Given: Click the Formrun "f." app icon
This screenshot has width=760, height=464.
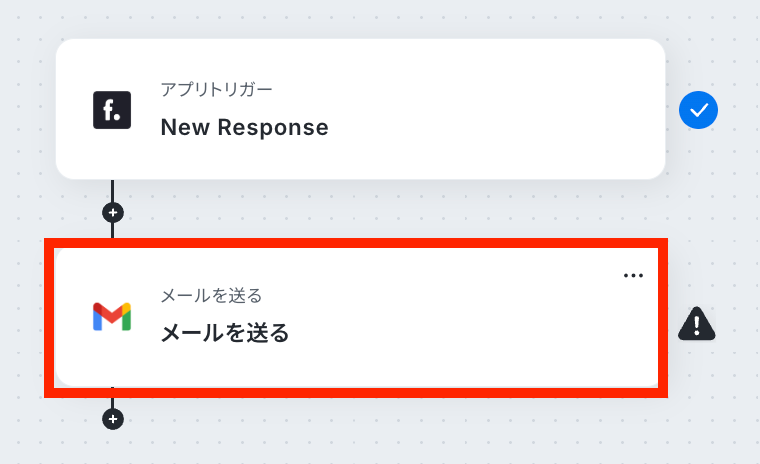Looking at the screenshot, I should 112,110.
